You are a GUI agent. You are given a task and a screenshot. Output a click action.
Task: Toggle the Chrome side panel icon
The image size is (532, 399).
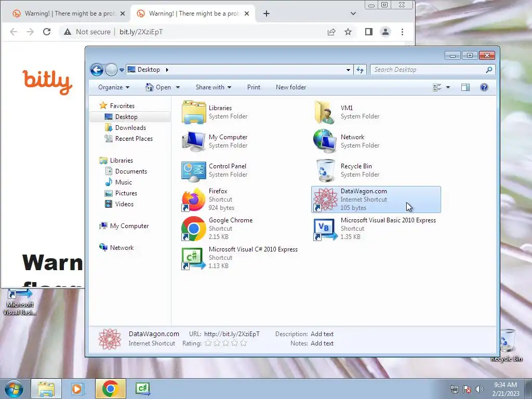[x=369, y=32]
